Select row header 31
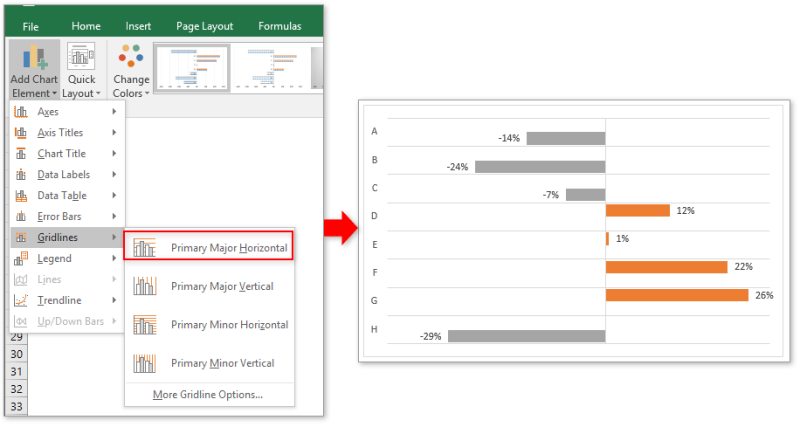The height and width of the screenshot is (427, 800). coord(16,371)
